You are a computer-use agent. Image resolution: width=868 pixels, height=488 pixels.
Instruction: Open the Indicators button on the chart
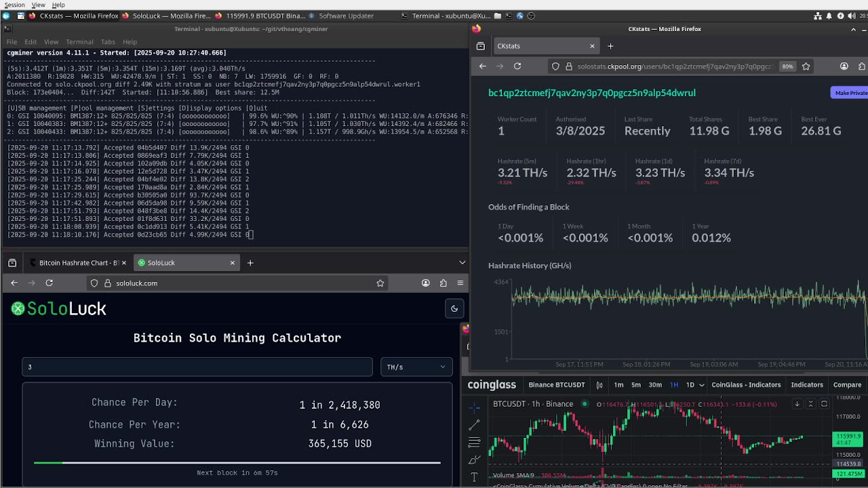(x=807, y=385)
